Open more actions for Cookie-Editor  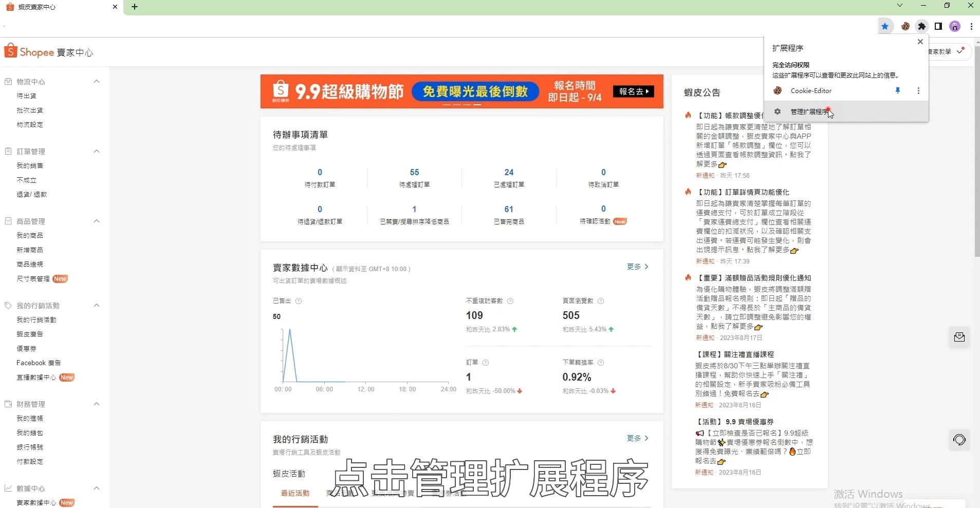point(918,90)
